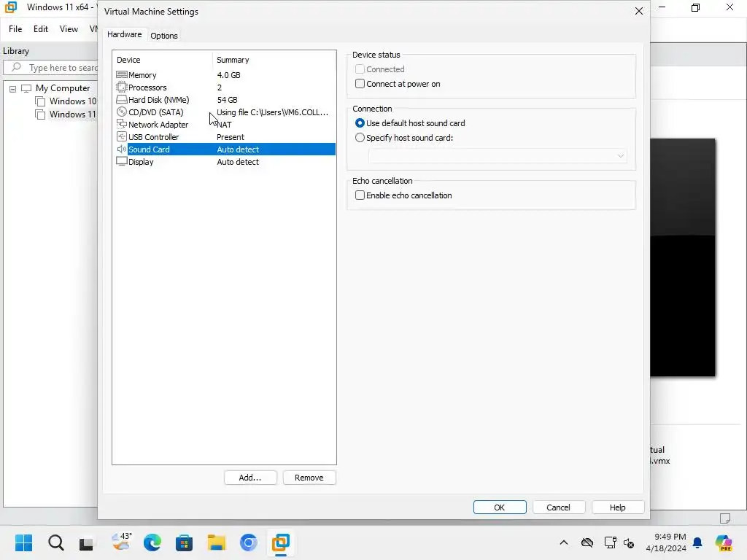This screenshot has height=560, width=747.
Task: Click the Network Adapter icon
Action: [x=122, y=124]
